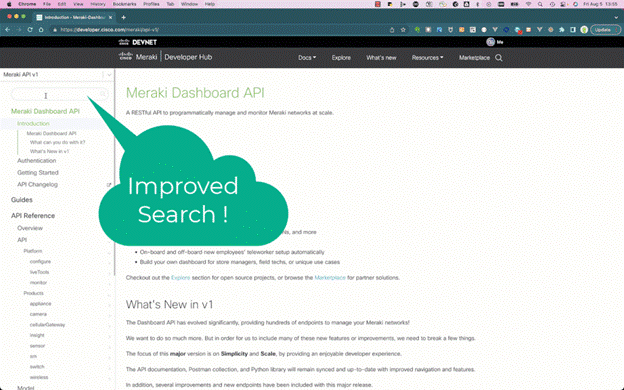Open the Extensions puzzle-piece icon
The image size is (624, 390).
[562, 29]
